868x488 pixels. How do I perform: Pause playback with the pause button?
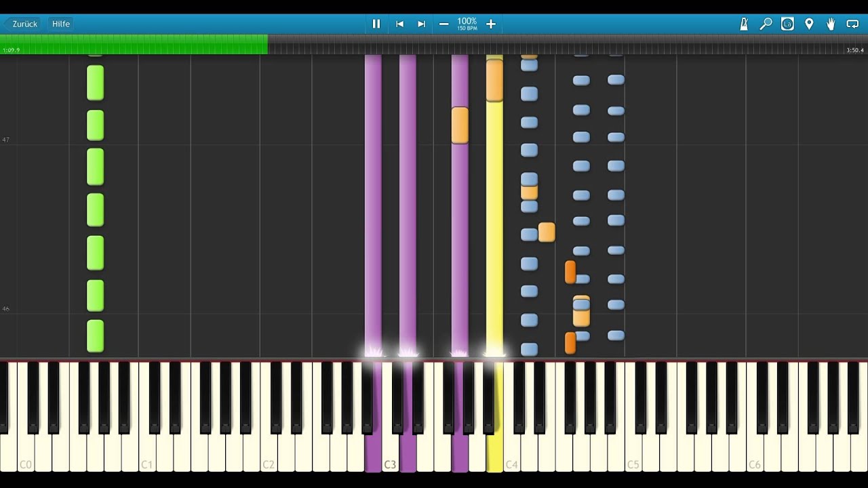pyautogui.click(x=376, y=24)
